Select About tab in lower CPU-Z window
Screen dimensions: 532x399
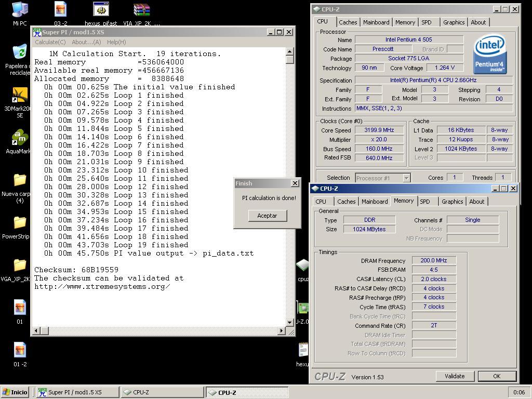pos(477,202)
